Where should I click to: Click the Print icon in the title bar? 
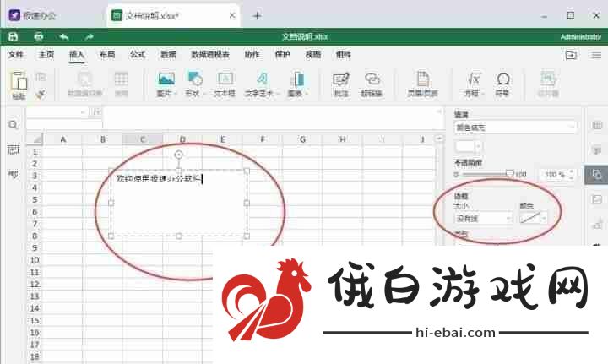(38, 37)
